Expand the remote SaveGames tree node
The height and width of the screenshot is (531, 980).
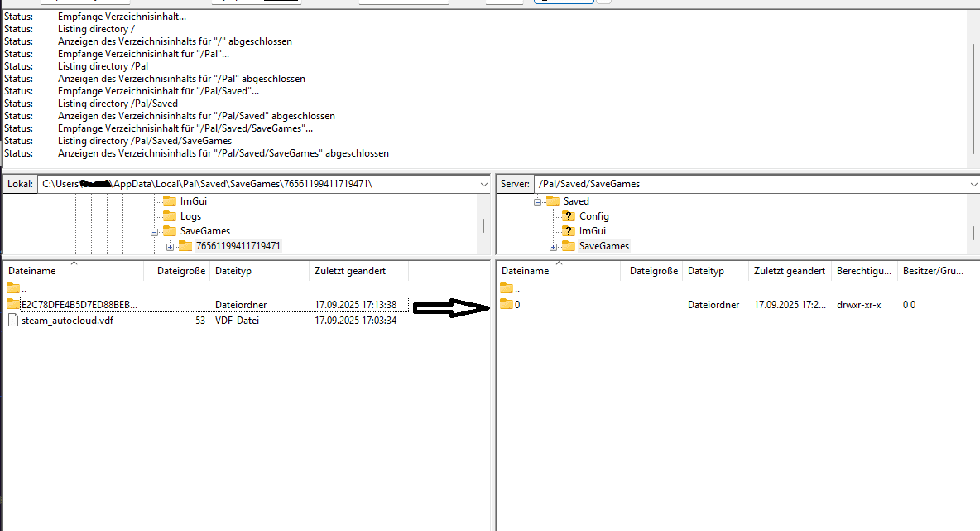point(553,247)
